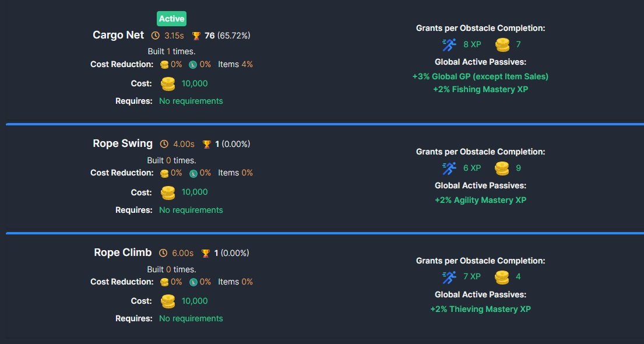
Task: Click the +2% Fishing Mastery XP passive
Action: coord(480,89)
